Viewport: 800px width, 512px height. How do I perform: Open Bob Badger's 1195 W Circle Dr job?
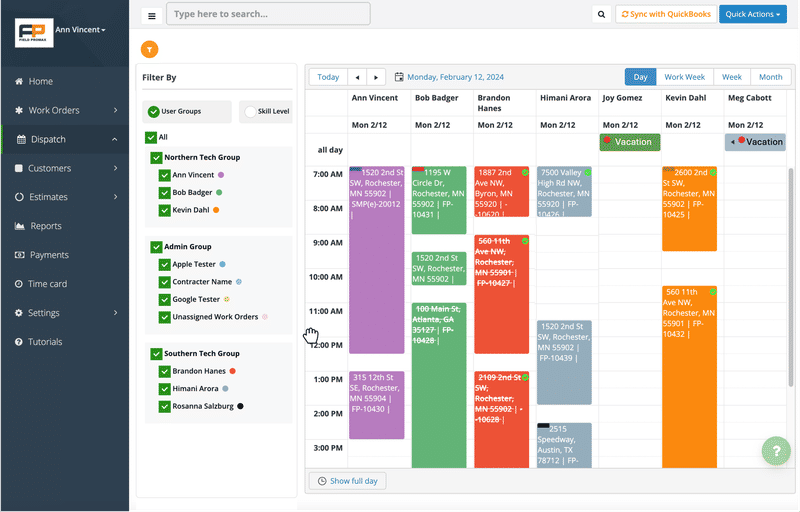(x=439, y=200)
